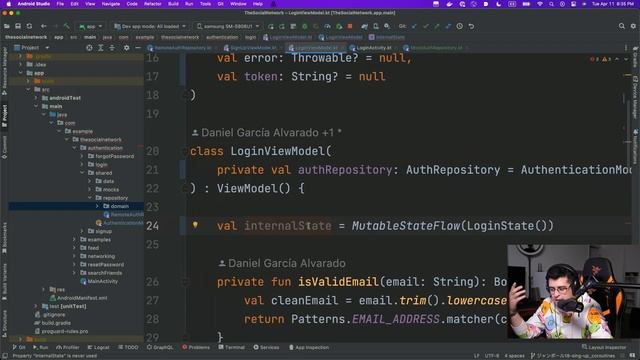Expand the domain folder
The height and width of the screenshot is (360, 640).
tap(97, 206)
